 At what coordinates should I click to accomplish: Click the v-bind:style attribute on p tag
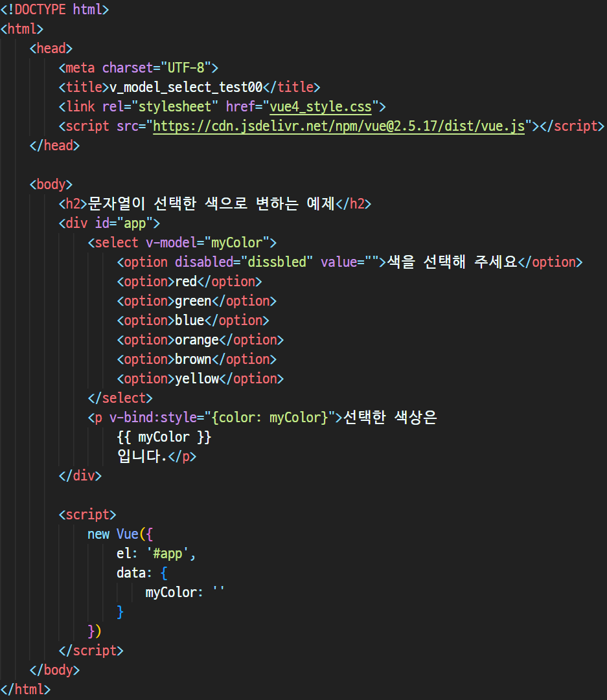tap(222, 418)
